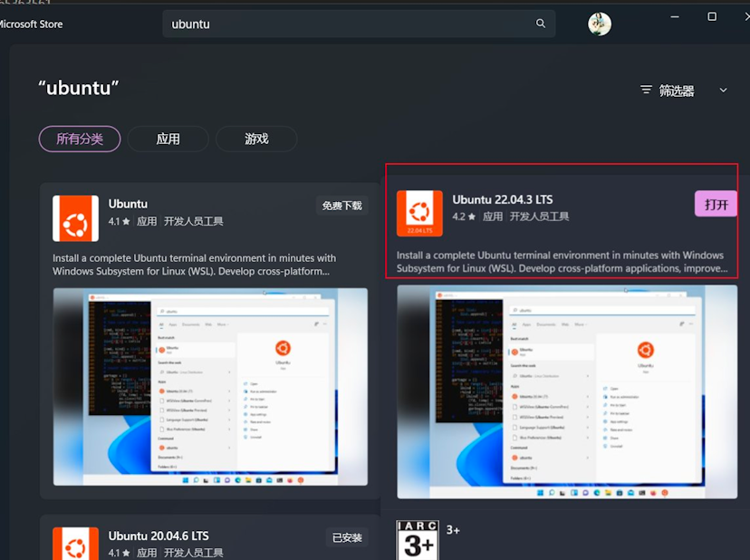Click the filter funnel icon beside 筛选器

click(x=647, y=90)
